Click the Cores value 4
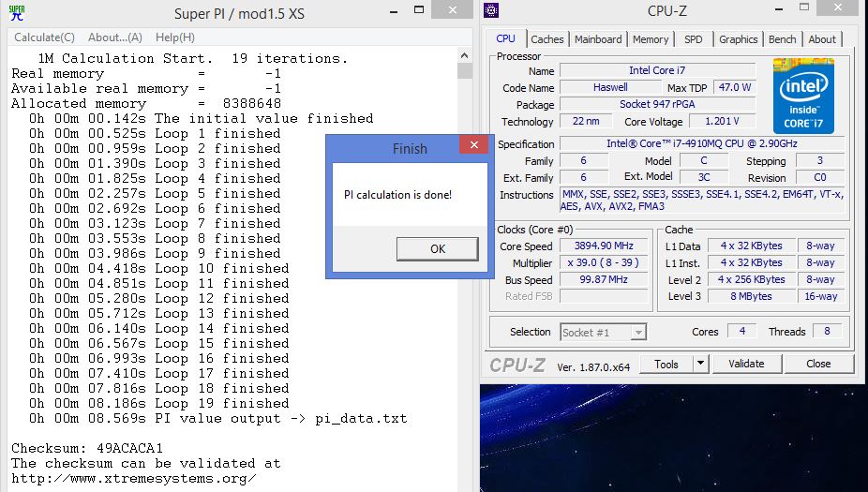The width and height of the screenshot is (868, 492). (741, 331)
